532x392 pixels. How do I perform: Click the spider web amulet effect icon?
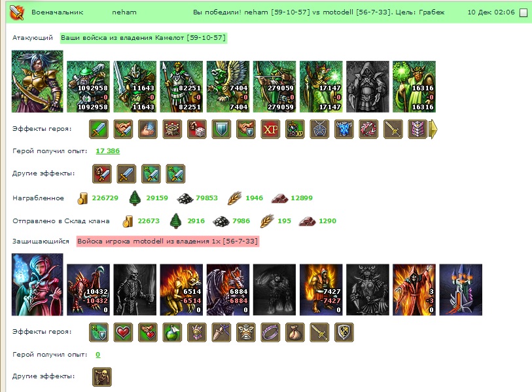point(319,129)
